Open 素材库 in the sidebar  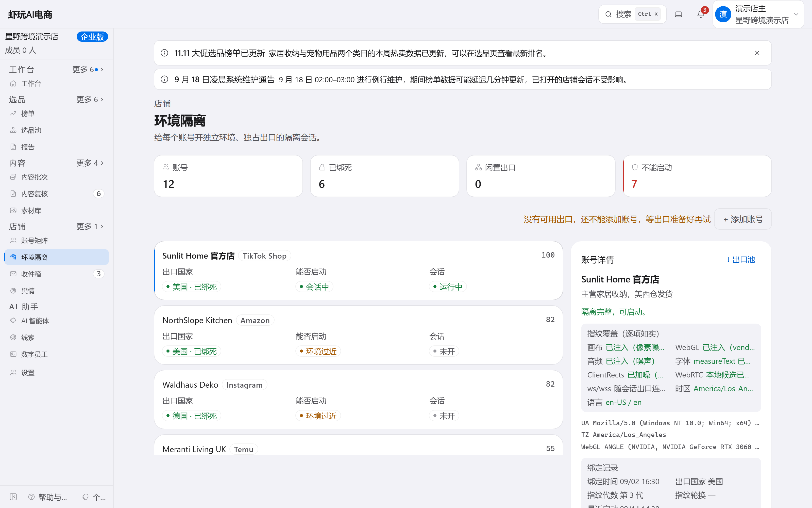56,211
